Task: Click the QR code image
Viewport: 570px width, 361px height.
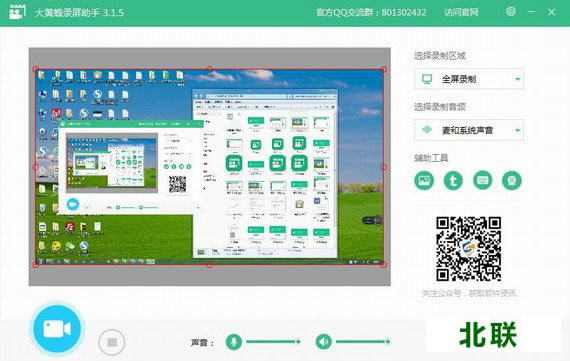Action: coord(469,249)
